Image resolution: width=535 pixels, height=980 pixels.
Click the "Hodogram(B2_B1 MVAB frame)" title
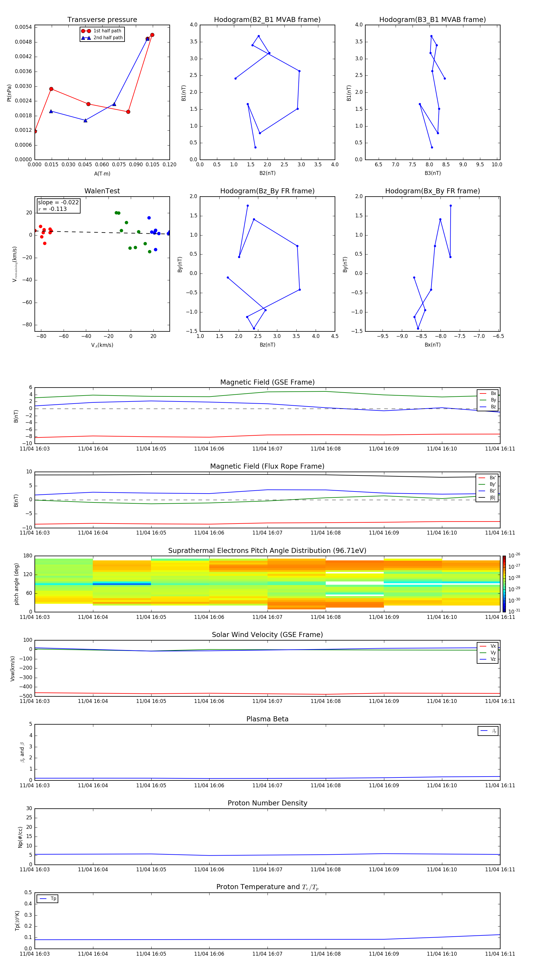pos(267,20)
